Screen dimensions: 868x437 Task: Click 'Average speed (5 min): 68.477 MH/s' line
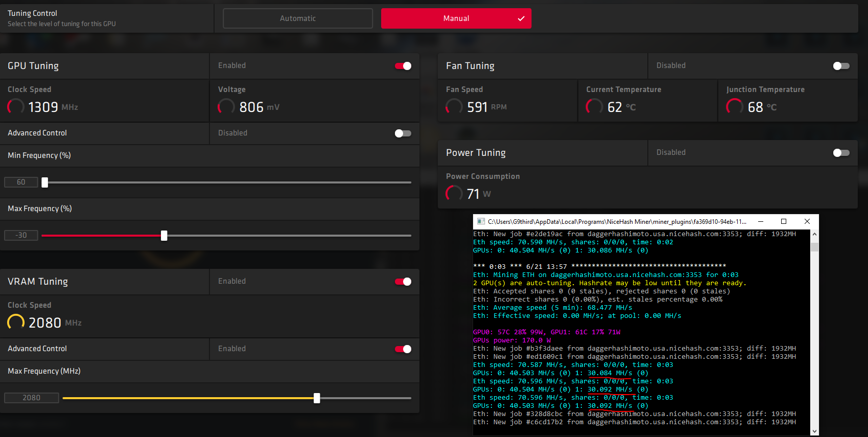[x=553, y=308]
